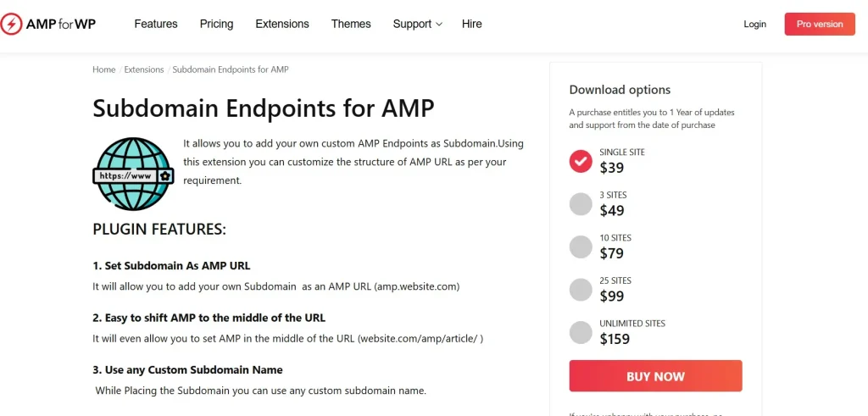Go to Home via breadcrumb

coord(103,69)
